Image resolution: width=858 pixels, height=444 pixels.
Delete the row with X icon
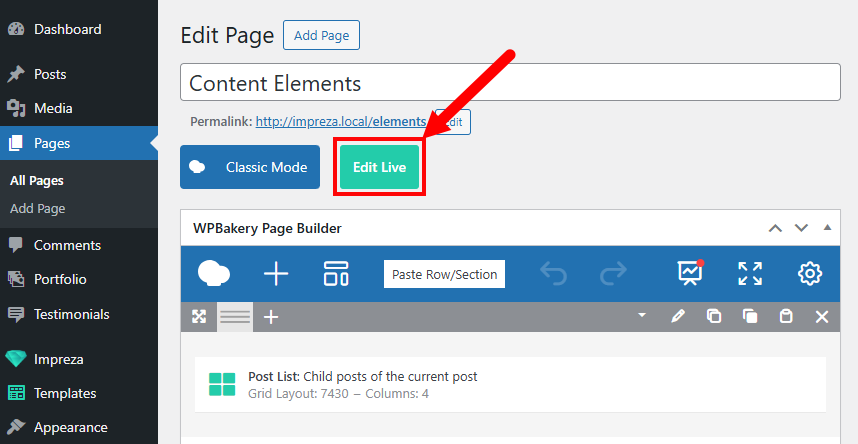(x=822, y=316)
